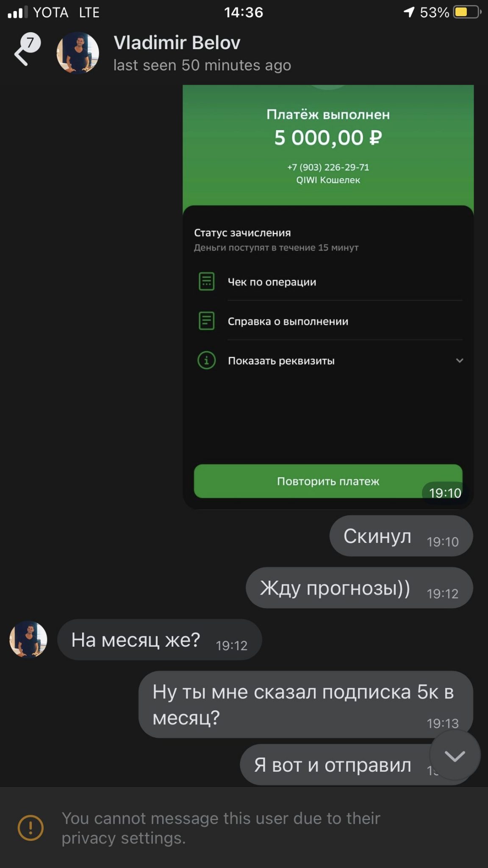
Task: Open Vladimir Belov's profile avatar in the header
Action: click(78, 53)
